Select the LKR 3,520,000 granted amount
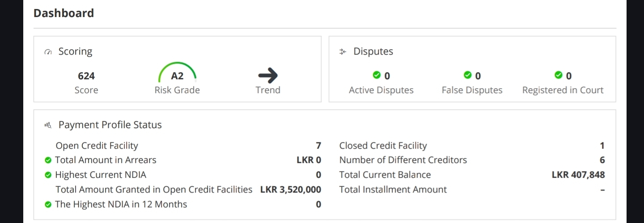This screenshot has width=644, height=223. pos(291,189)
